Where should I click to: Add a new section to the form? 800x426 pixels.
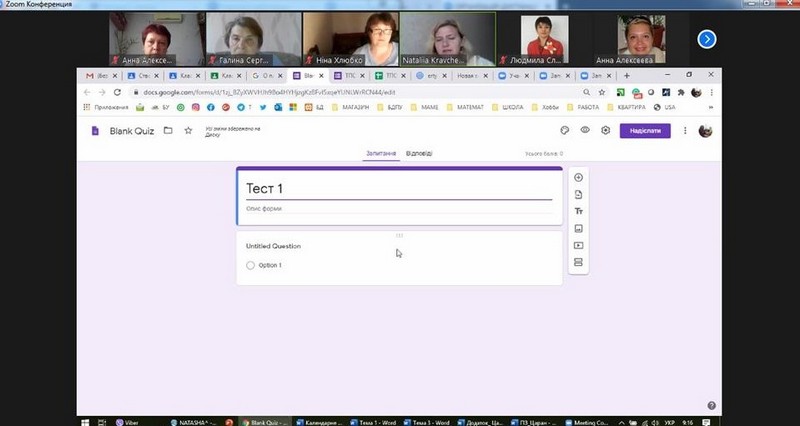(x=578, y=262)
